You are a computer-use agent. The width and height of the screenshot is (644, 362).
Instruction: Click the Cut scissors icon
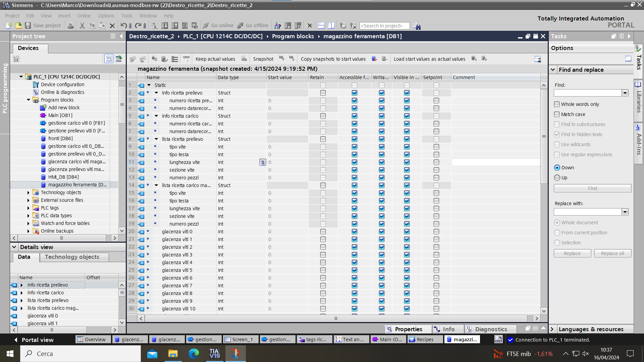pyautogui.click(x=82, y=25)
